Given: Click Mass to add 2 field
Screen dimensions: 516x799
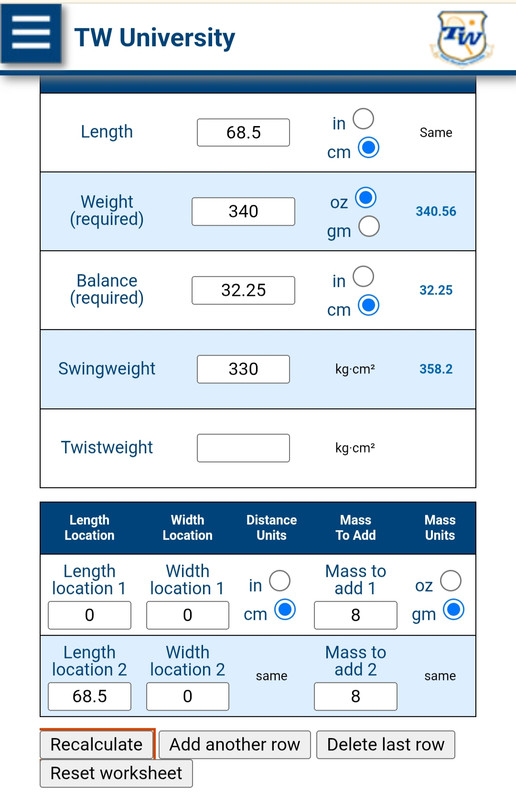Looking at the screenshot, I should [356, 696].
